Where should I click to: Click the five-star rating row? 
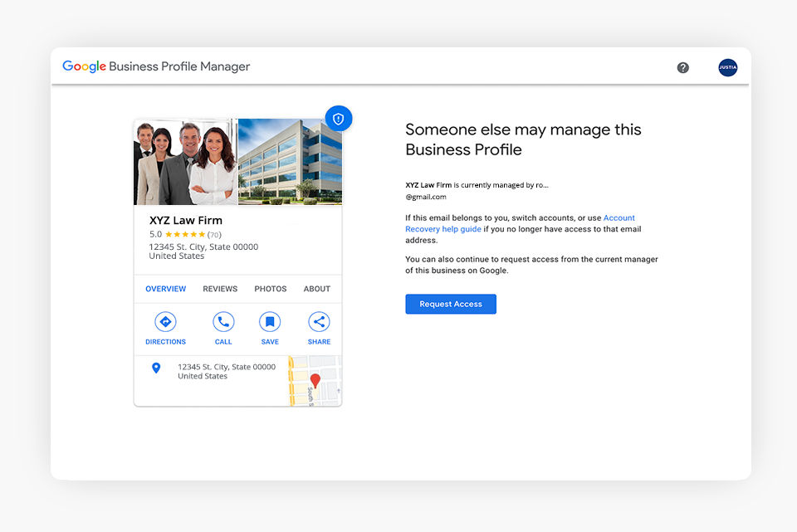[x=184, y=235]
